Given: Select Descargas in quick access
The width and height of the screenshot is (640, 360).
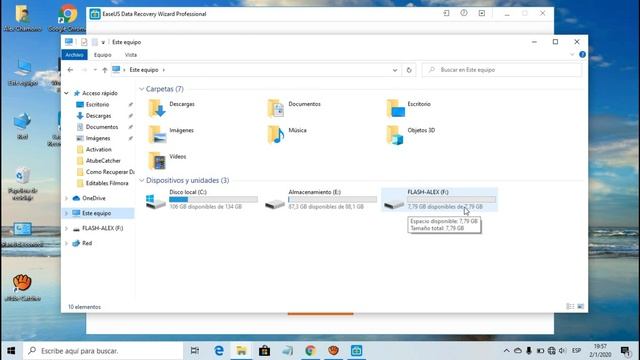Looking at the screenshot, I should tap(98, 116).
